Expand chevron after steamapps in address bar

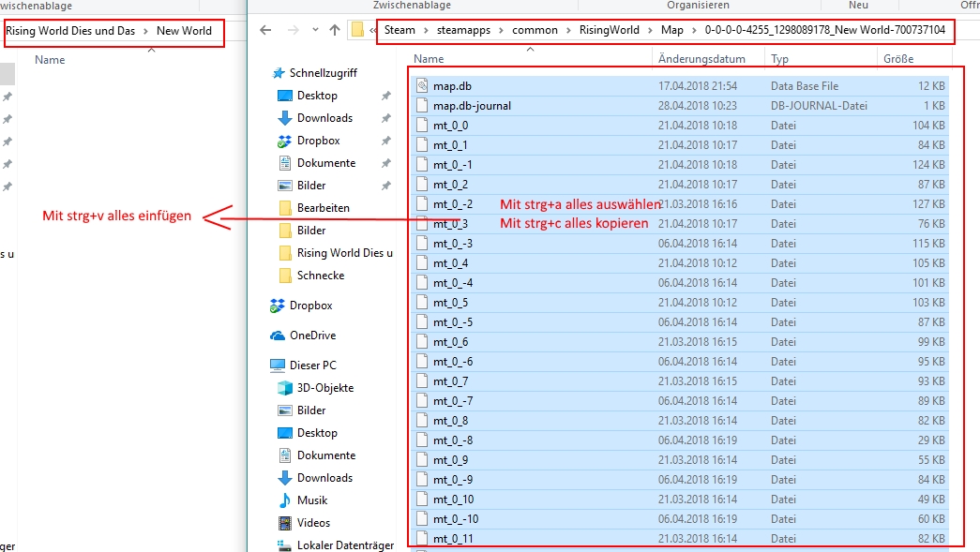(x=502, y=30)
